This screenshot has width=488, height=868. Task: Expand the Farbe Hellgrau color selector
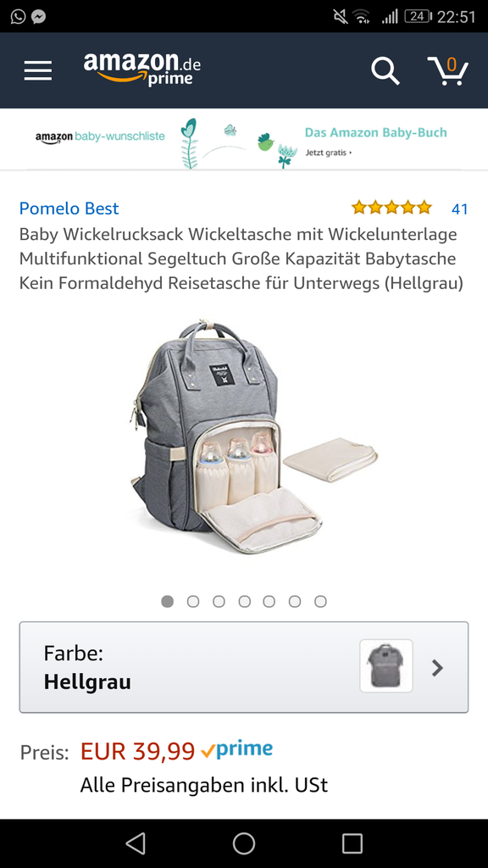pyautogui.click(x=244, y=667)
